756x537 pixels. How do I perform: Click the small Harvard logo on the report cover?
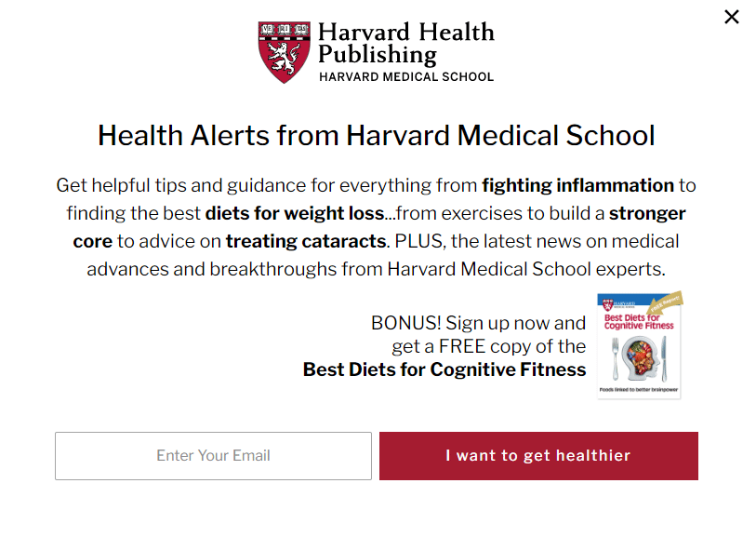[619, 304]
